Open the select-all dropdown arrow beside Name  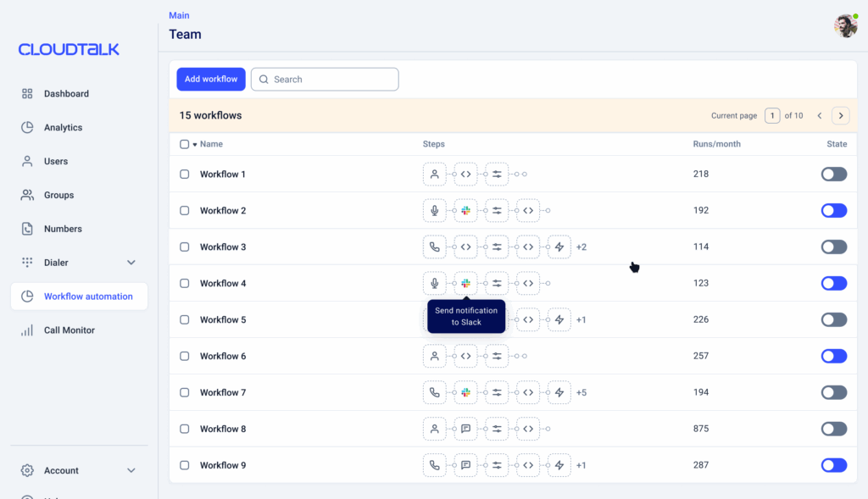[195, 145]
